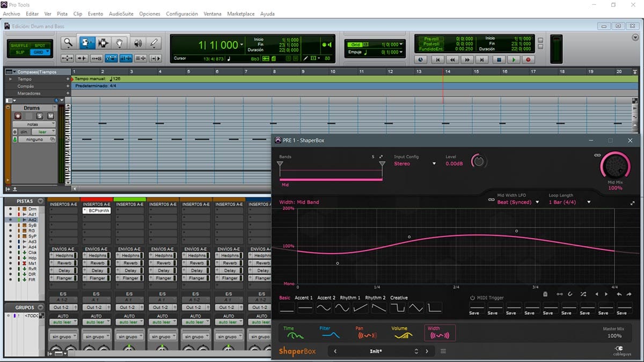644x362 pixels.
Task: Open the Drums track automation mode 'leer' selector
Action: 42,131
